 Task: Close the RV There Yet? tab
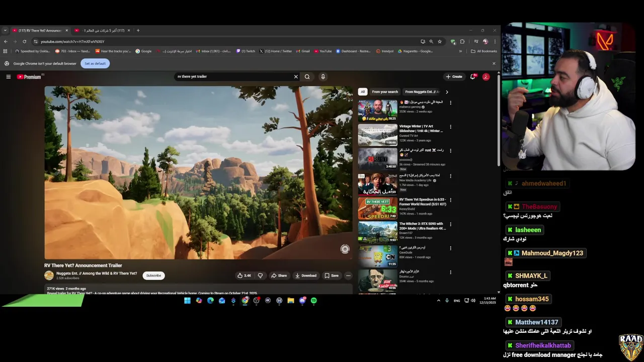point(66,31)
